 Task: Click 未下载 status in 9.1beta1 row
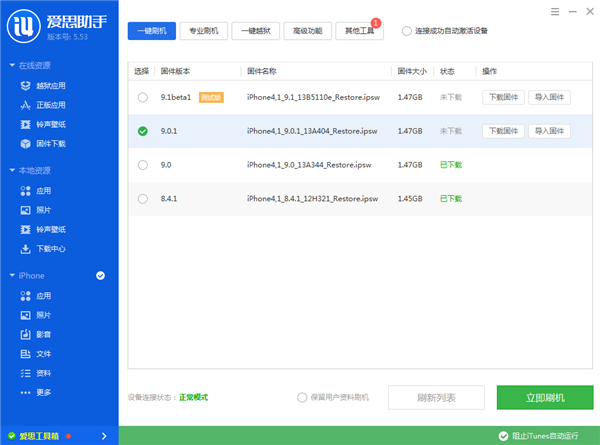click(451, 97)
